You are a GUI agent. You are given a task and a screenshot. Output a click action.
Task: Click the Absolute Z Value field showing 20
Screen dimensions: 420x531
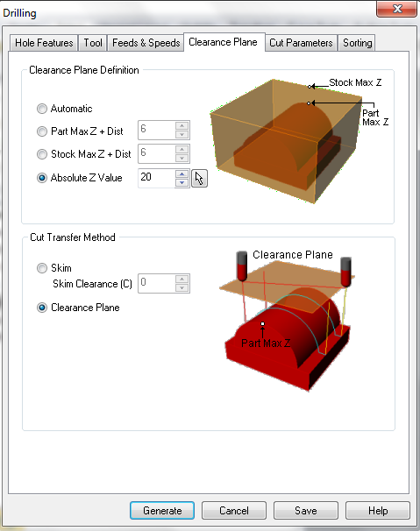click(157, 178)
